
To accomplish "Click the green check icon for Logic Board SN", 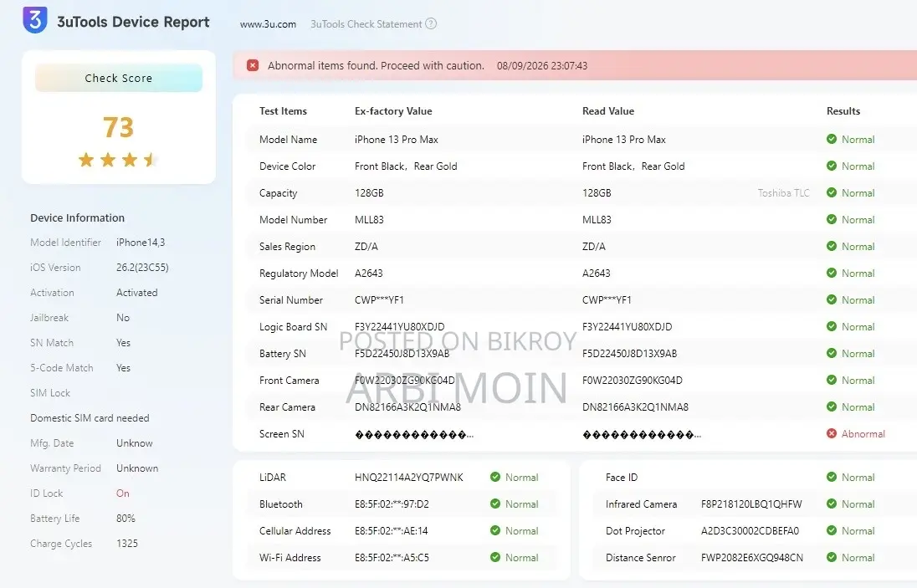I will click(832, 327).
